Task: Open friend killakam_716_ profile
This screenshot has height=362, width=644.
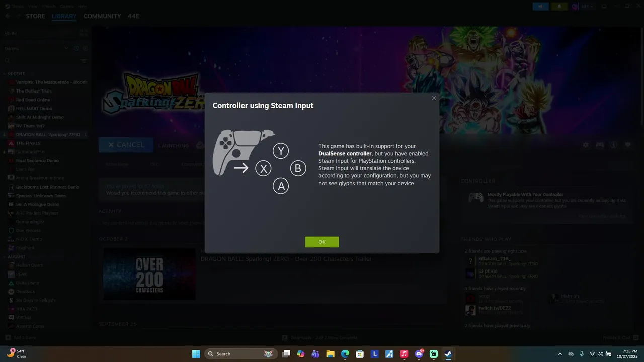Action: click(x=495, y=258)
